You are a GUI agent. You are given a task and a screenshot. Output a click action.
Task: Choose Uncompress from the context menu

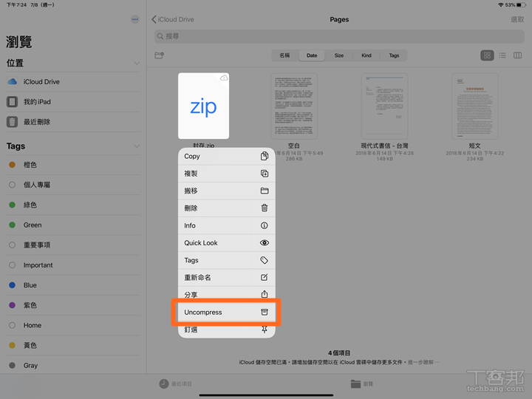227,312
